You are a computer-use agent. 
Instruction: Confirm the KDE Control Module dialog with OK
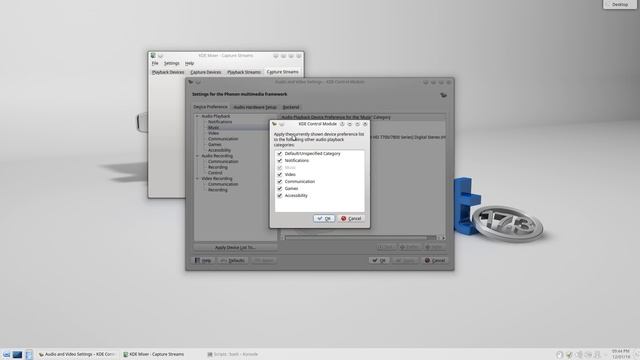click(x=324, y=218)
